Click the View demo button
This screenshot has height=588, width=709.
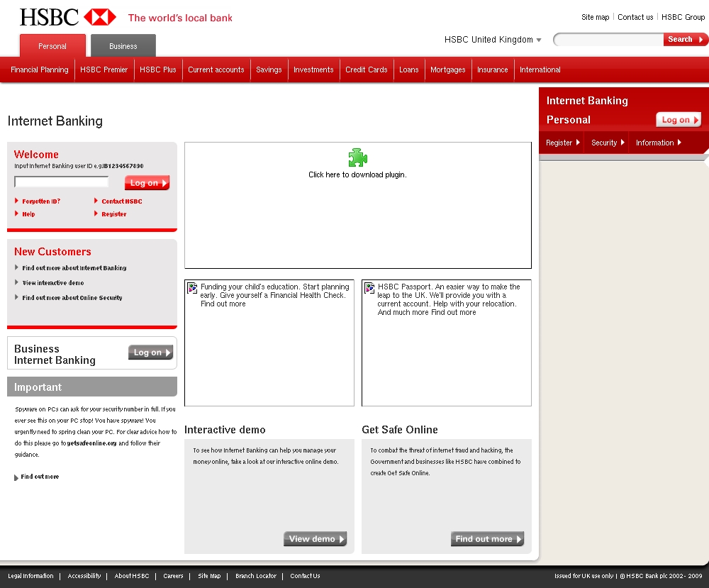(316, 538)
